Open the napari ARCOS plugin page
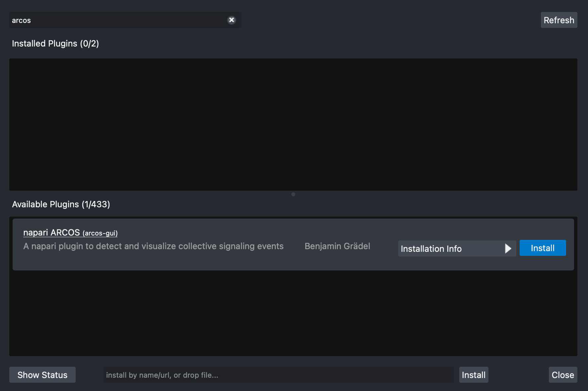Image resolution: width=588 pixels, height=391 pixels. tap(52, 232)
